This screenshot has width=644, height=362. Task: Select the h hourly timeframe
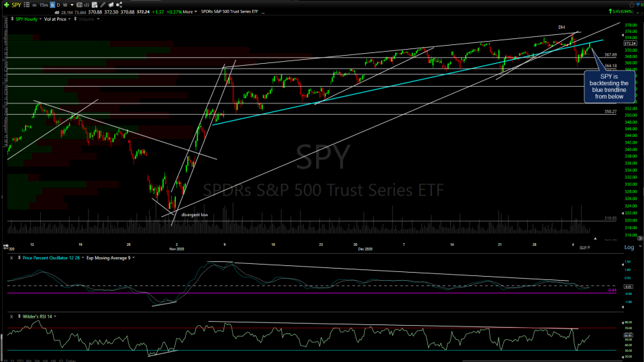[52, 5]
